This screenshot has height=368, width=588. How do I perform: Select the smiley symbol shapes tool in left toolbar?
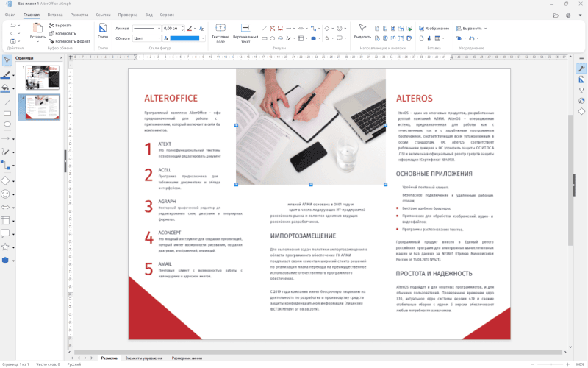click(x=5, y=194)
